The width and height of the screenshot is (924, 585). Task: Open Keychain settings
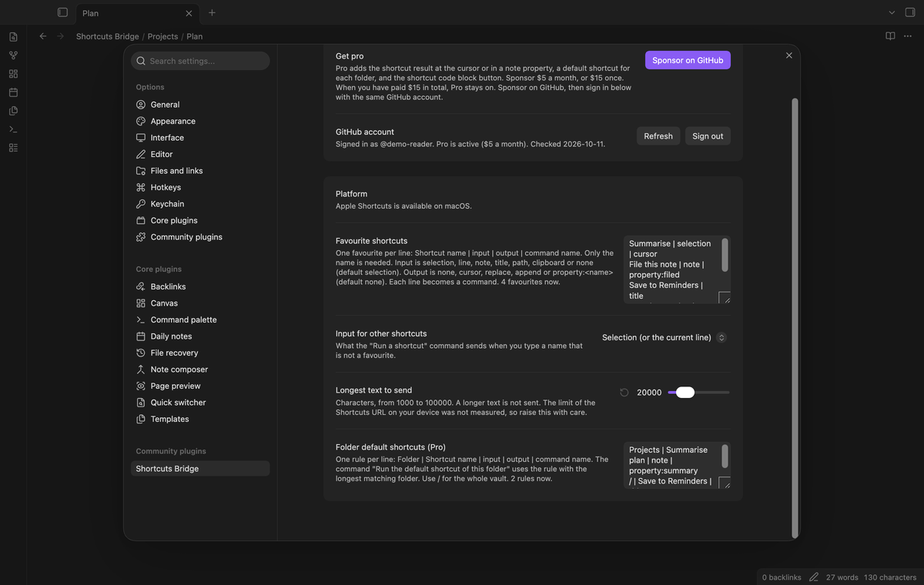(x=200, y=204)
